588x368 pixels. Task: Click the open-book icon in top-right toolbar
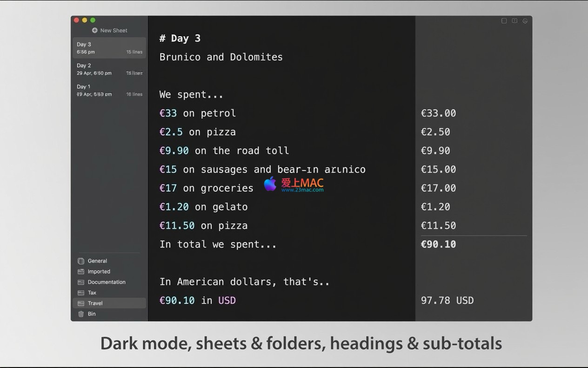514,21
